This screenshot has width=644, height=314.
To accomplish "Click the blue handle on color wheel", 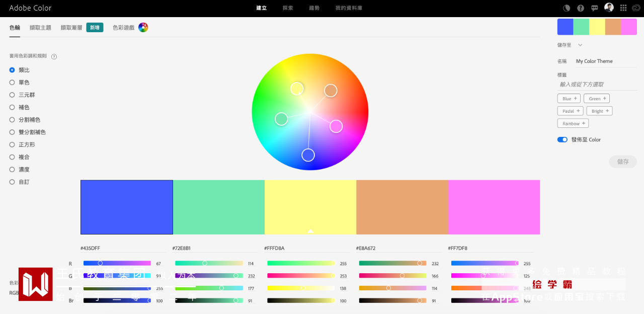I will click(x=308, y=155).
